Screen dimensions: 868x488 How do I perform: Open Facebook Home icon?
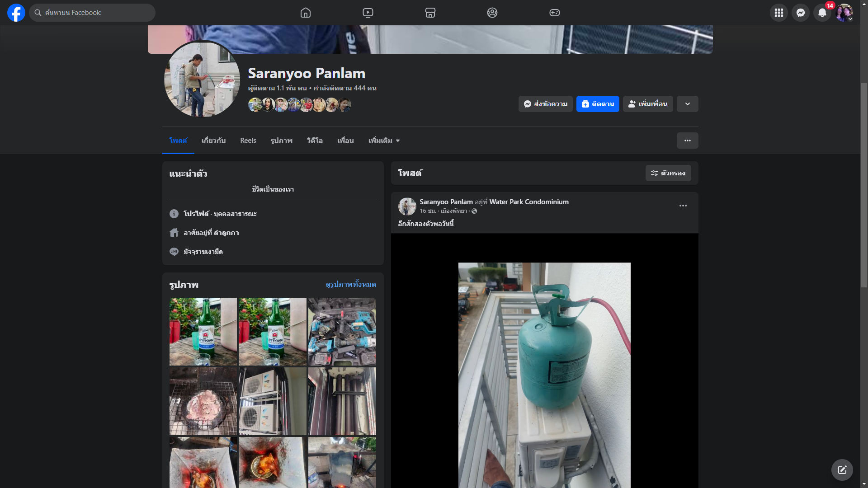click(x=306, y=13)
